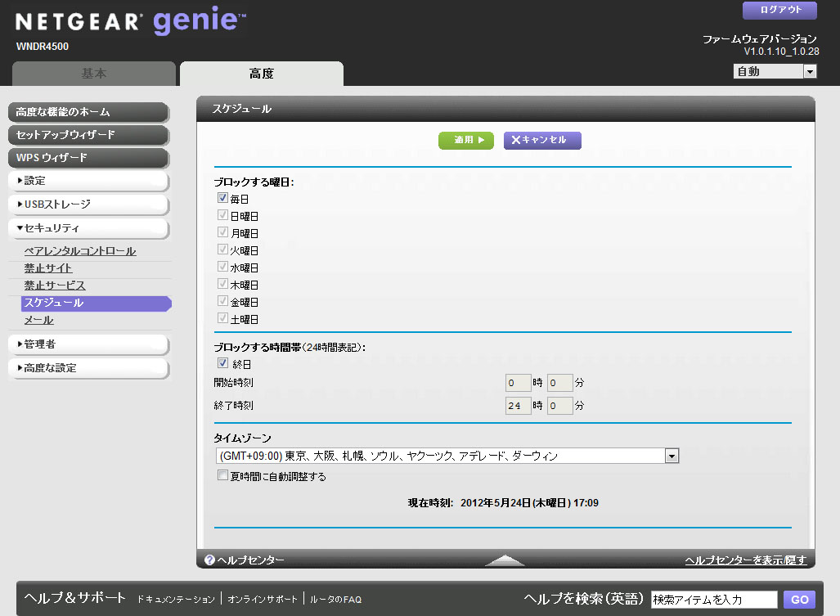Screen dimensions: 840x616
Task: Open the 自動 language dropdown
Action: click(x=809, y=72)
